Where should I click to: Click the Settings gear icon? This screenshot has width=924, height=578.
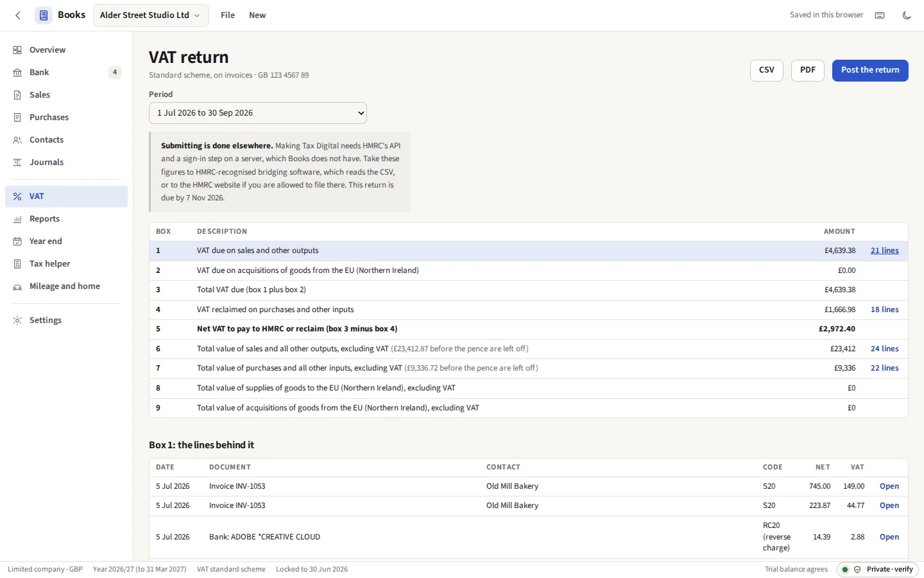(17, 320)
